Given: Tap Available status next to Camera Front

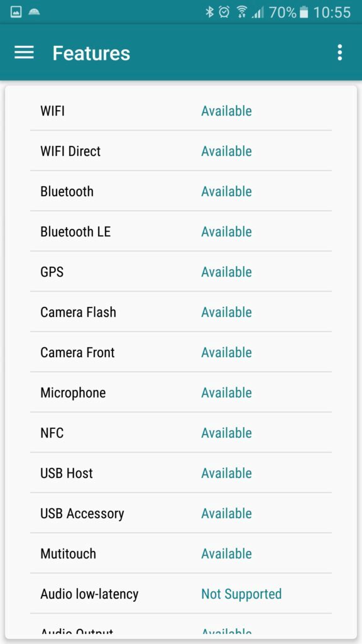Looking at the screenshot, I should [x=226, y=352].
